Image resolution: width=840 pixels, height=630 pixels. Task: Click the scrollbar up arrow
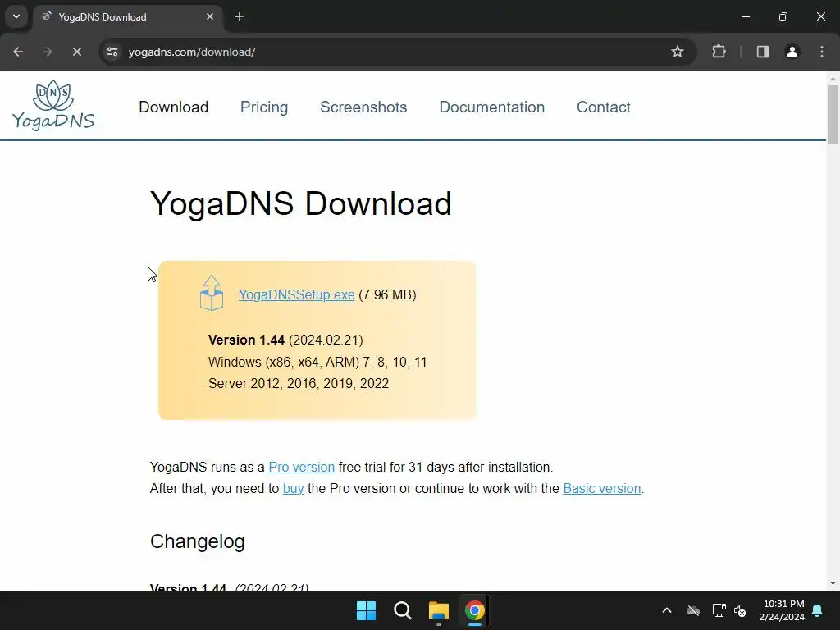(833, 79)
